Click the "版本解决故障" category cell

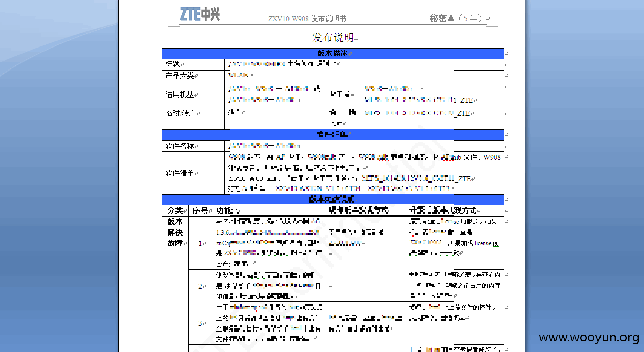click(175, 232)
